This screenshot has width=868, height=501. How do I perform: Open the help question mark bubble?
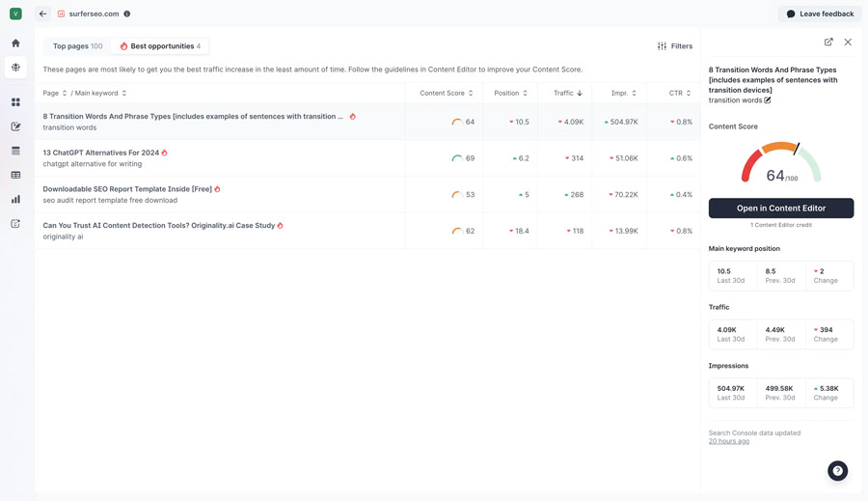[x=837, y=471]
